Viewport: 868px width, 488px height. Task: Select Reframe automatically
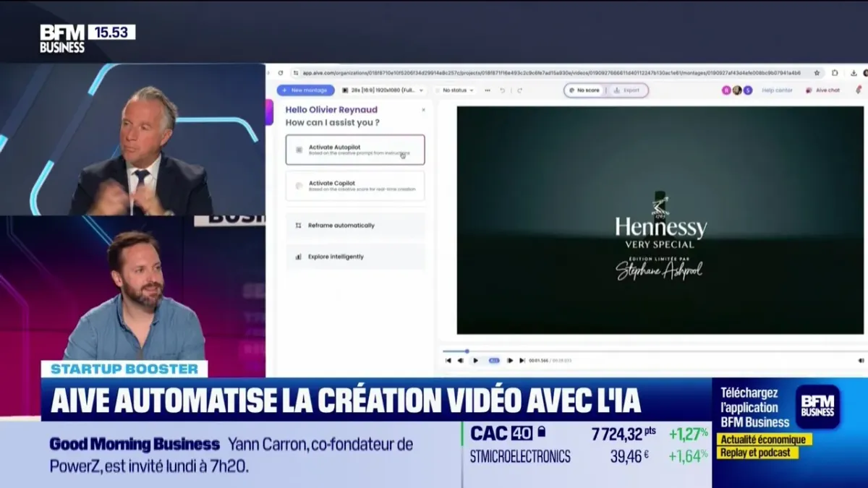pyautogui.click(x=355, y=226)
